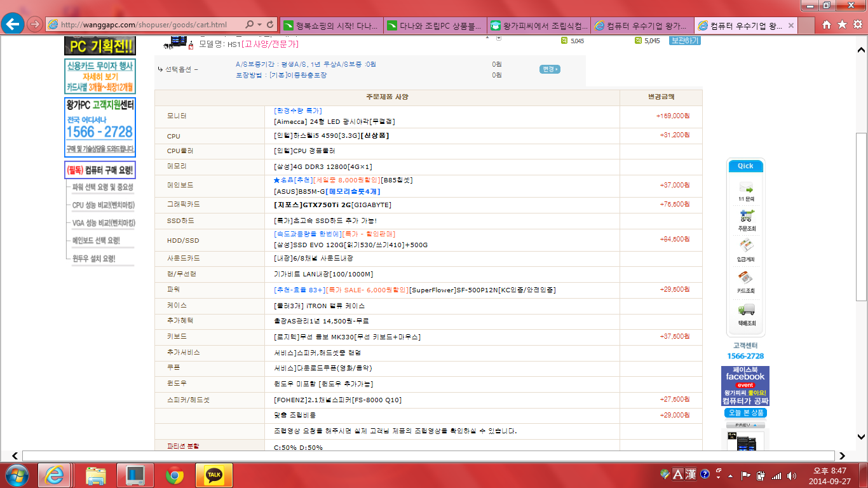Image resolution: width=868 pixels, height=488 pixels.
Task: Click the browser forward arrow
Action: (x=35, y=24)
